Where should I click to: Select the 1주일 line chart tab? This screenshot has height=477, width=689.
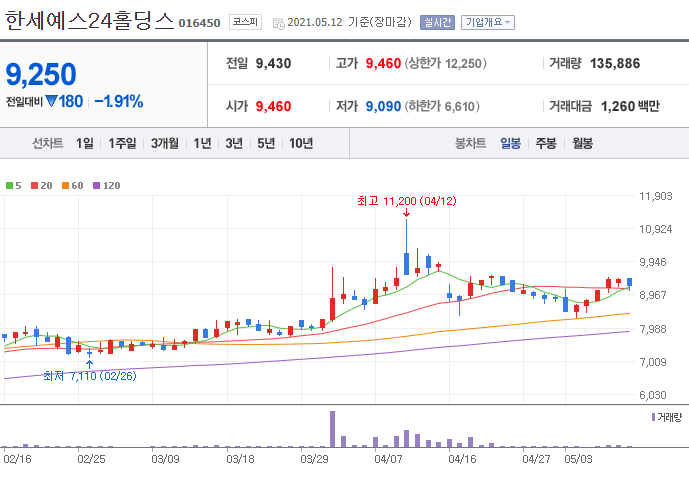pos(122,143)
